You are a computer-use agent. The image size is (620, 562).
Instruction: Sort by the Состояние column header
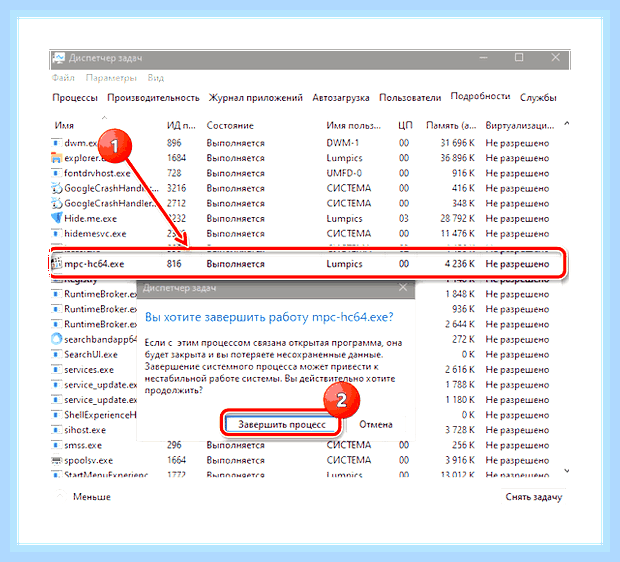(230, 125)
